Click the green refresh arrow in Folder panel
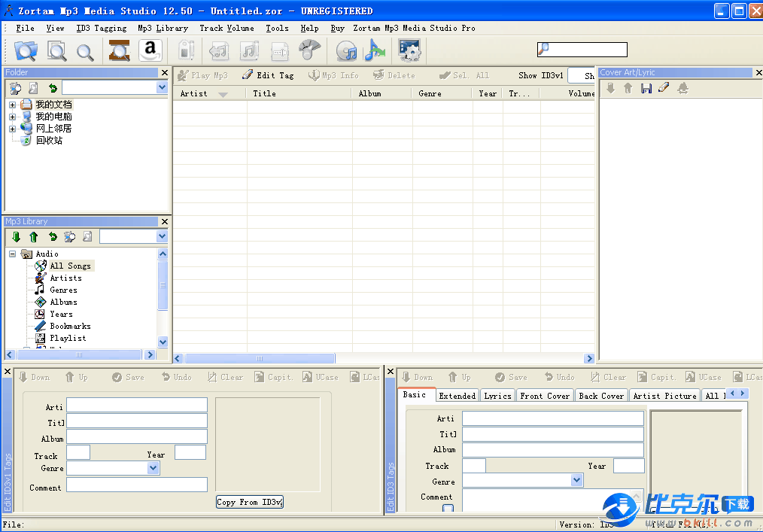The image size is (763, 532). click(x=53, y=88)
